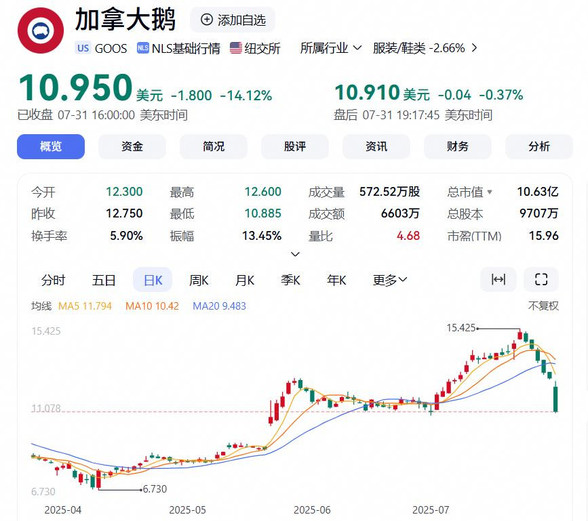The width and height of the screenshot is (588, 521).
Task: Click the plus icon in 添加自选
Action: pos(207,20)
